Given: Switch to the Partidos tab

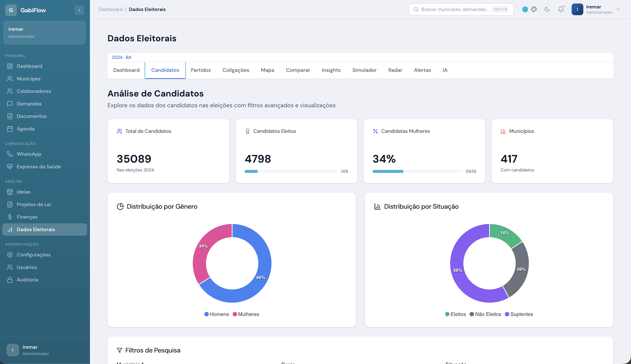Looking at the screenshot, I should [x=201, y=70].
